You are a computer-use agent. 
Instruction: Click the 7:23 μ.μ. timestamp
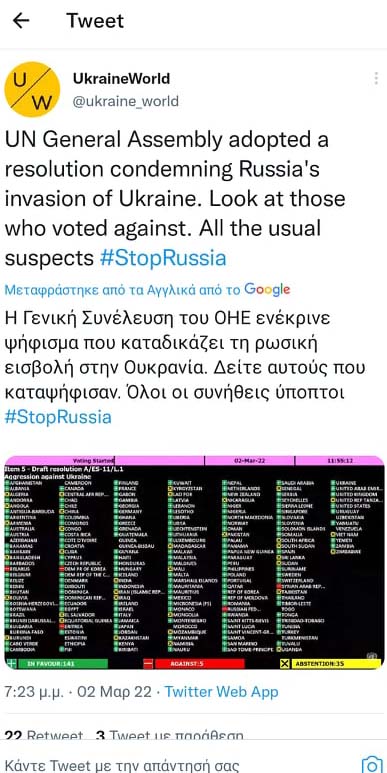coord(34,691)
